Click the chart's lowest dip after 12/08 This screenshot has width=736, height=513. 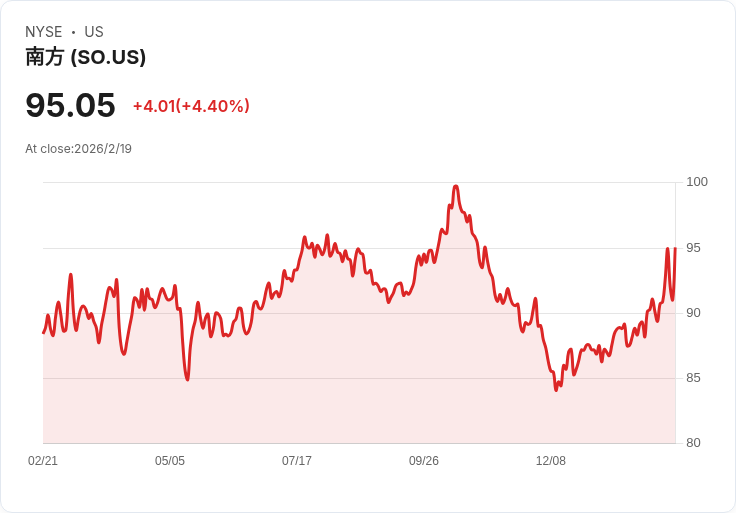click(x=556, y=389)
